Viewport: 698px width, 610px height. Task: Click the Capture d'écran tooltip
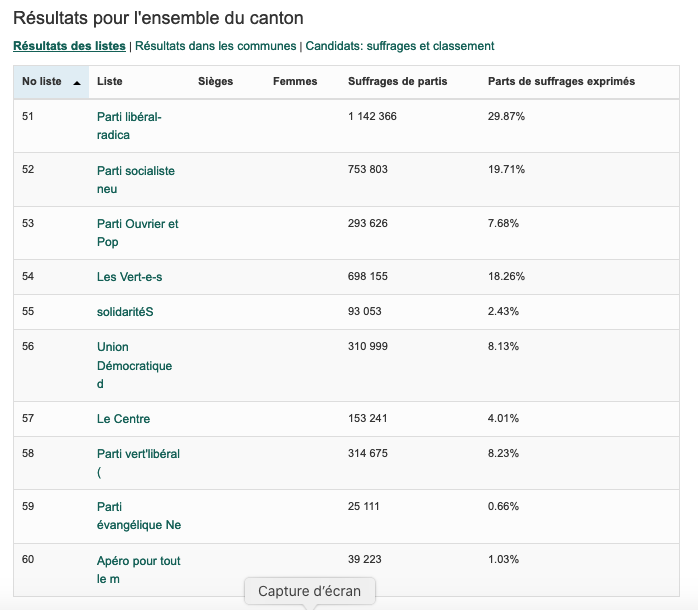pyautogui.click(x=310, y=591)
